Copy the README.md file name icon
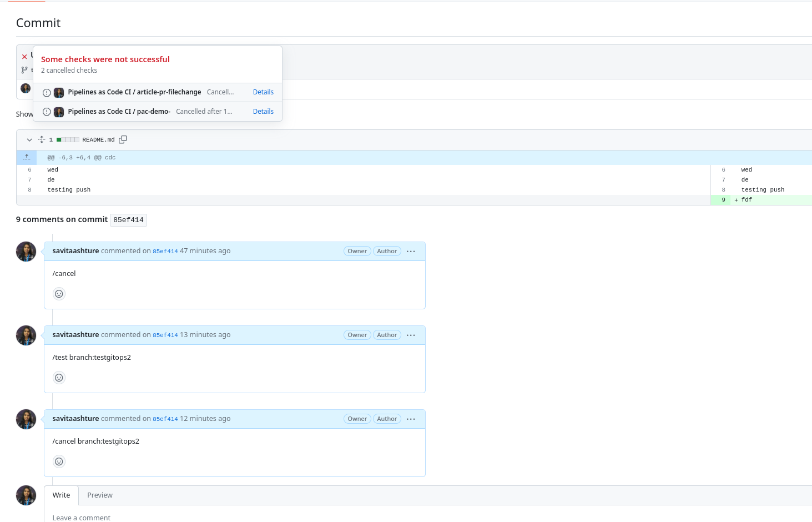Image resolution: width=812 pixels, height=522 pixels. [123, 139]
